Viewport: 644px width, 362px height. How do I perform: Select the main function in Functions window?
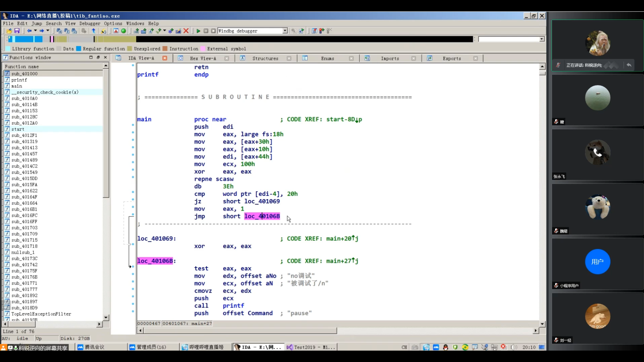17,86
